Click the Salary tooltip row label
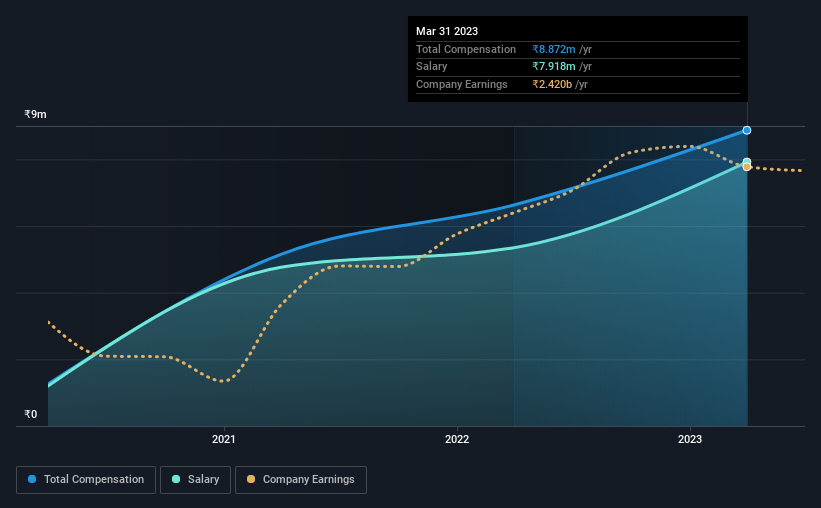The image size is (821, 508). point(431,67)
